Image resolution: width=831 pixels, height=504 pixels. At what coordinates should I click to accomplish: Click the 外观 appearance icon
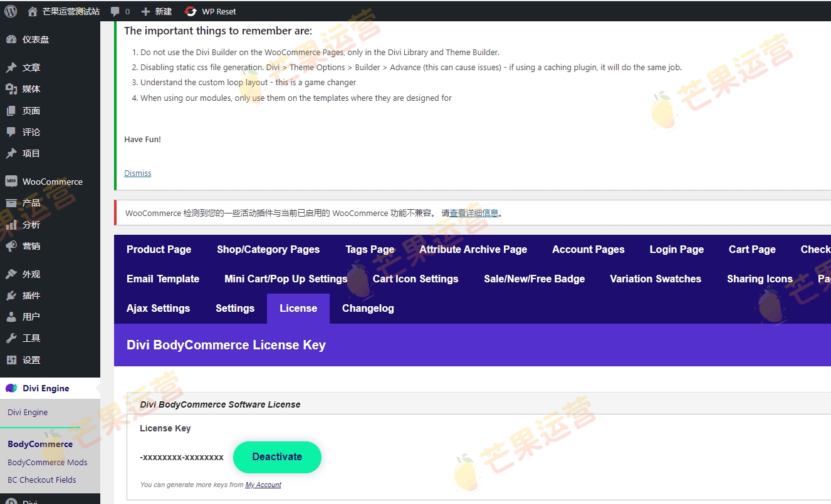point(11,273)
